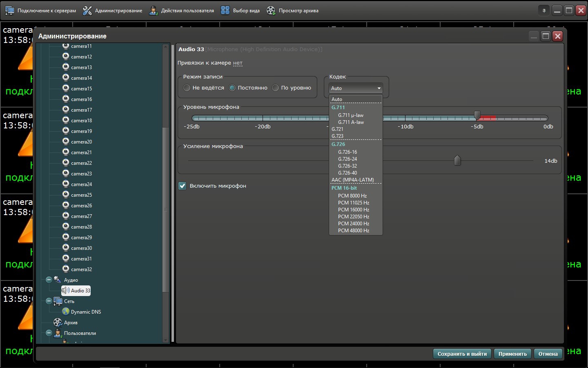Click the 'Применить' button
This screenshot has height=368, width=588.
click(x=512, y=354)
